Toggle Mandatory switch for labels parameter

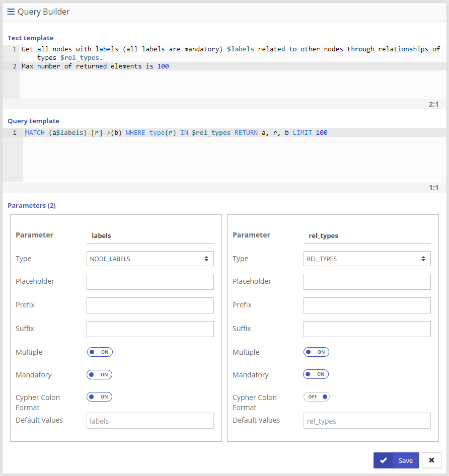[100, 375]
